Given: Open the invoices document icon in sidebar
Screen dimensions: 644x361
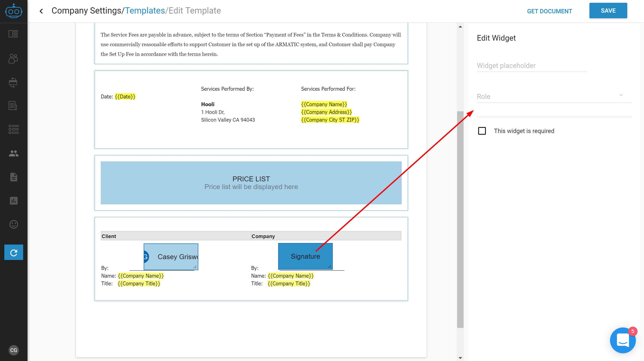Looking at the screenshot, I should (x=13, y=106).
